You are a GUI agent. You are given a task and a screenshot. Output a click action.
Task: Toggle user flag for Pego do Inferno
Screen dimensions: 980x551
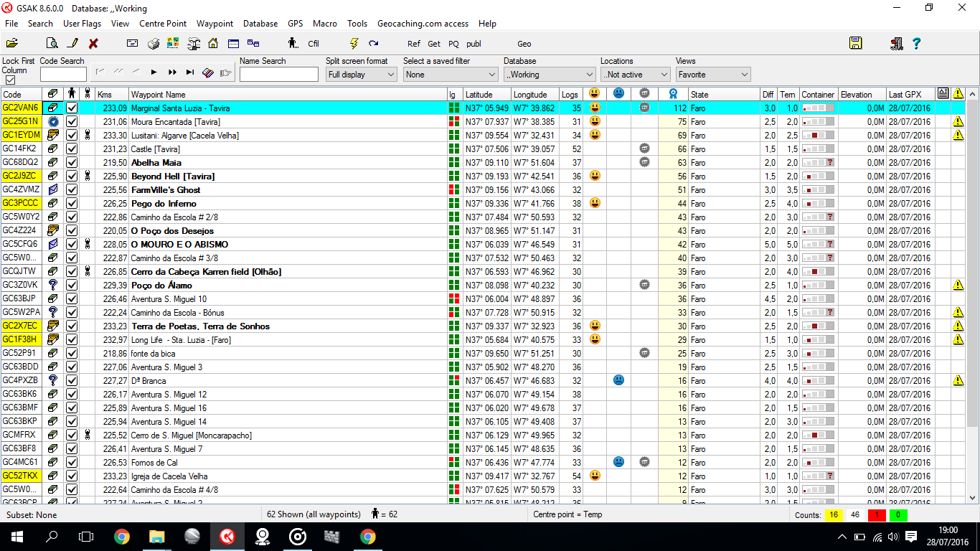click(x=72, y=203)
